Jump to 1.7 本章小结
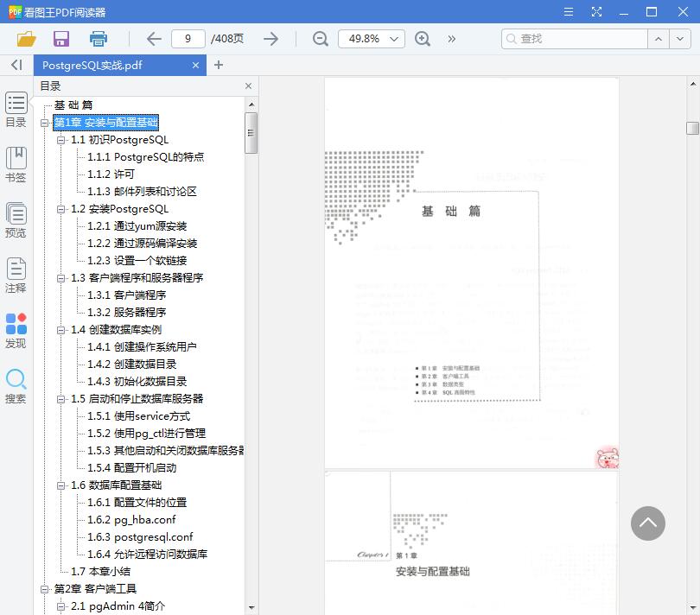Screen dimensions: 700x615 [x=100, y=572]
